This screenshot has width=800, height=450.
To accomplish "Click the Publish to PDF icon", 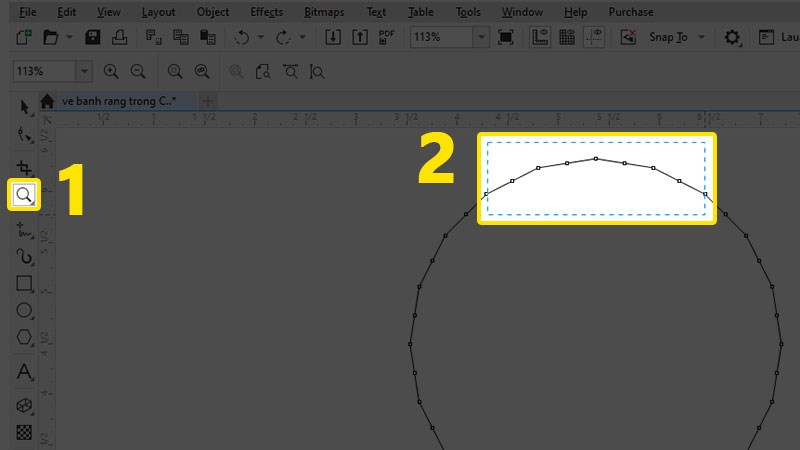I will coord(387,37).
